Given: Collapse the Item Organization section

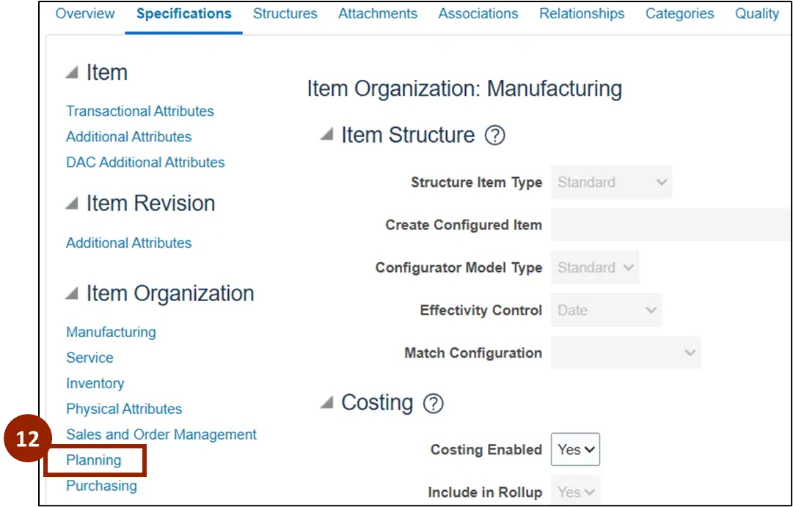Looking at the screenshot, I should click(x=72, y=294).
